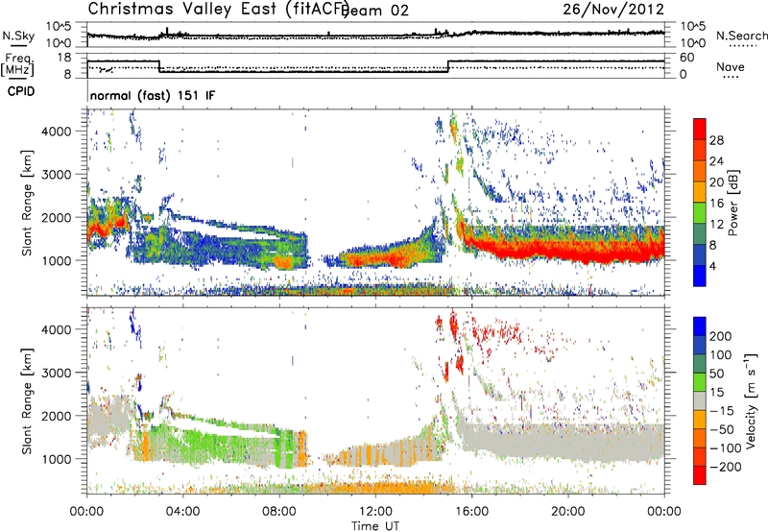This screenshot has width=768, height=532.
Task: Click the red -200 velocity swatch
Action: (700, 475)
